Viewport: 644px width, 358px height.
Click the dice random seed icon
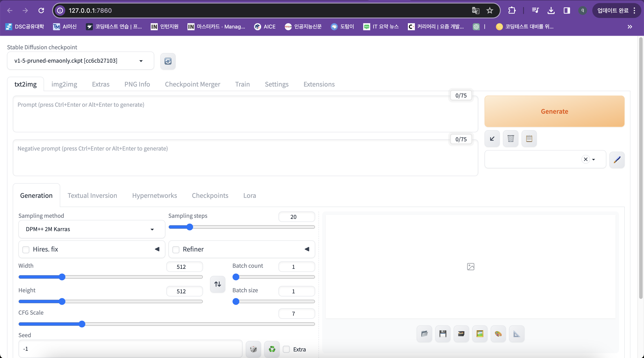click(253, 349)
